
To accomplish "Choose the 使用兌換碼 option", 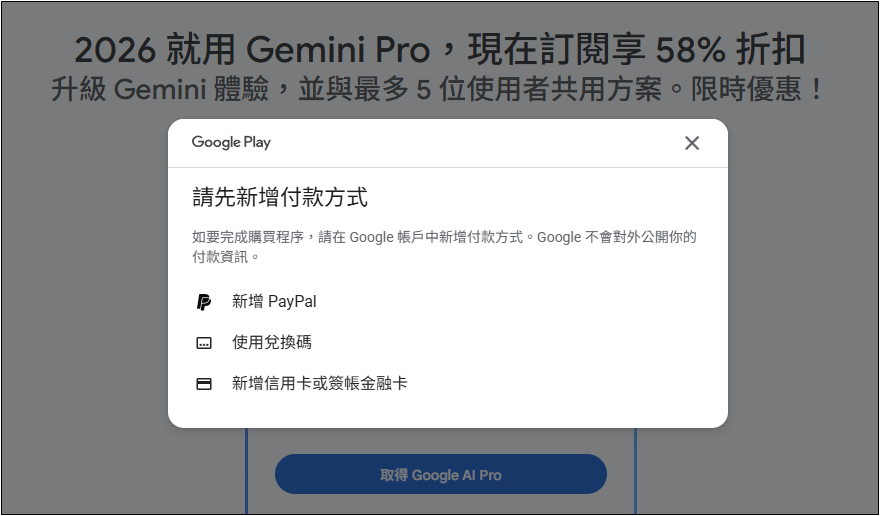I will pos(272,343).
